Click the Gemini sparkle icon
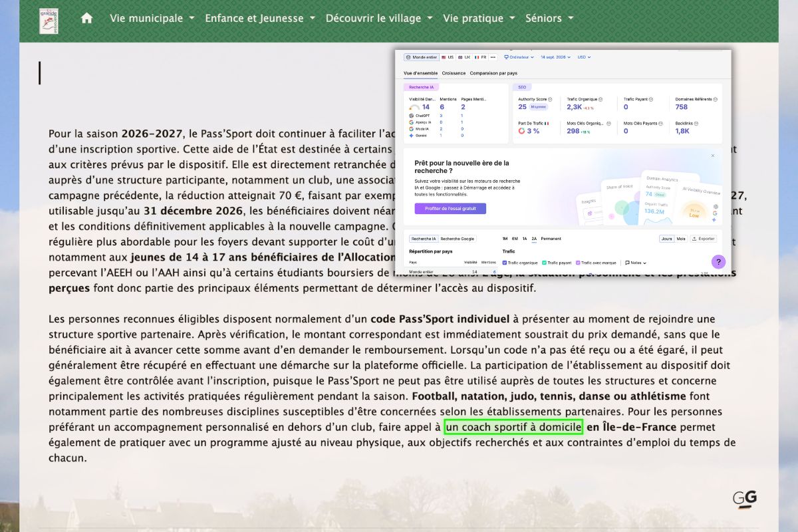This screenshot has height=532, width=798. pos(411,135)
